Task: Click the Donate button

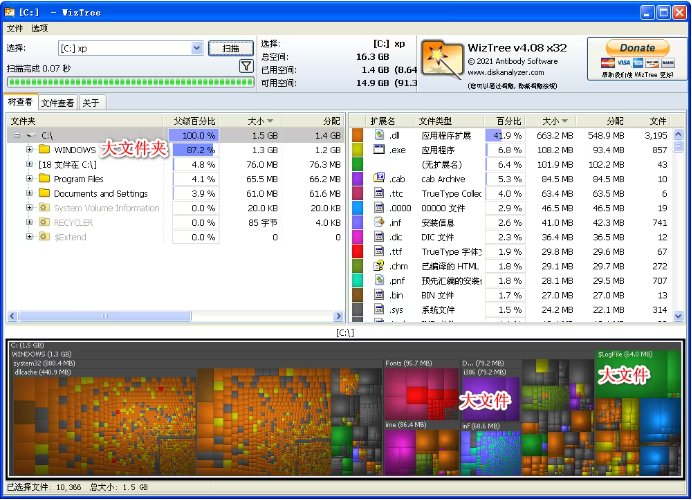Action: pyautogui.click(x=637, y=48)
